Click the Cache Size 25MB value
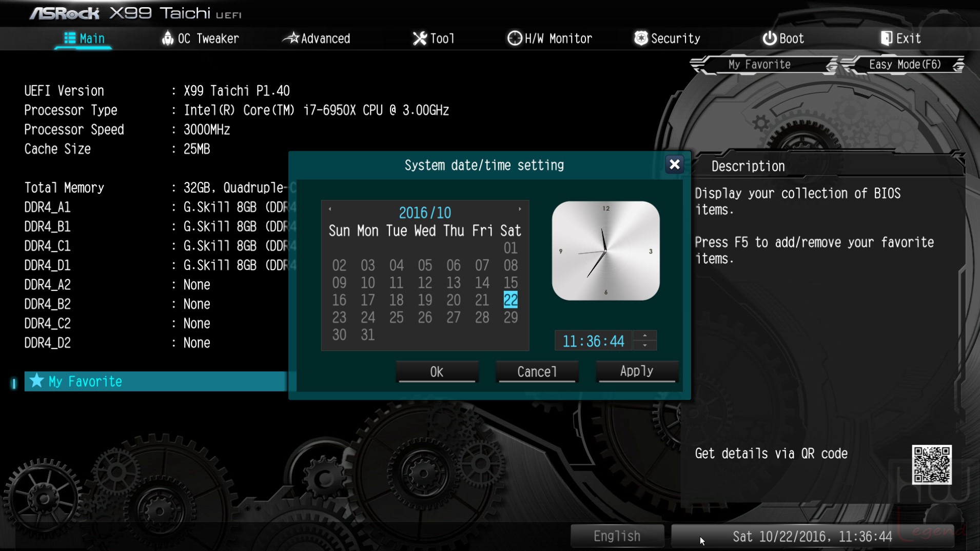980x551 pixels. coord(197,149)
